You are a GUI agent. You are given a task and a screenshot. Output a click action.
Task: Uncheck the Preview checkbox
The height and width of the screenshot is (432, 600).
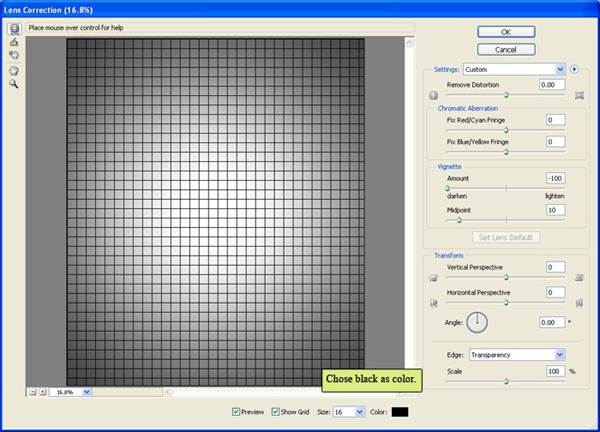236,411
